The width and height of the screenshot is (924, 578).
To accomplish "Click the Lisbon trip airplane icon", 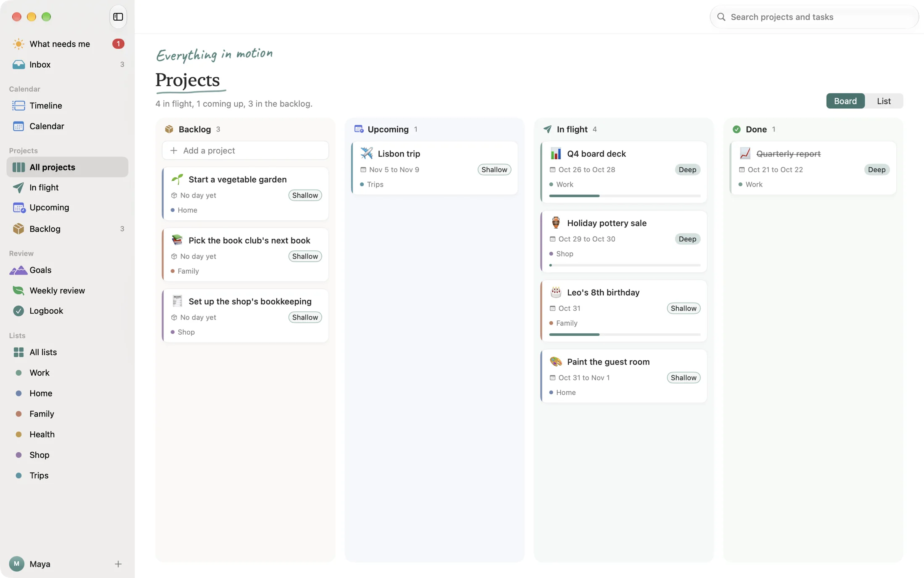I will (367, 153).
